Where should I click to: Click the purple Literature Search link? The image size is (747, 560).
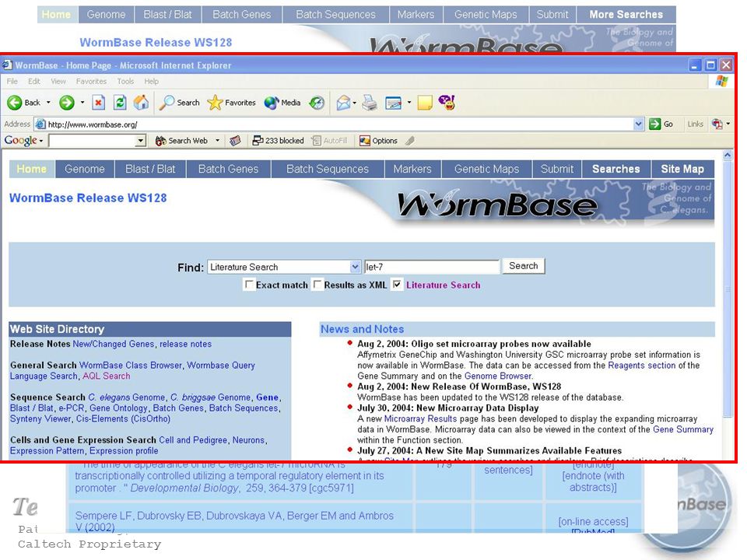coord(443,285)
